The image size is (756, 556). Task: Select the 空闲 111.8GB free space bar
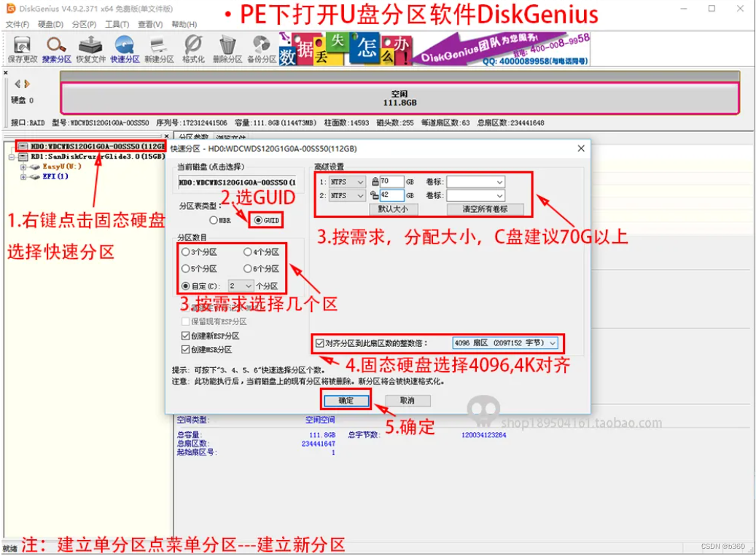point(400,98)
